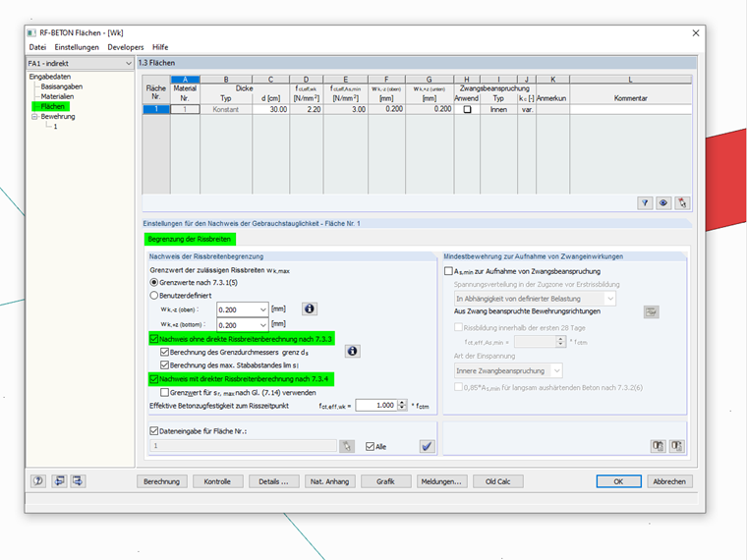
Task: Apply settings with blue checkmark icon
Action: tap(427, 446)
